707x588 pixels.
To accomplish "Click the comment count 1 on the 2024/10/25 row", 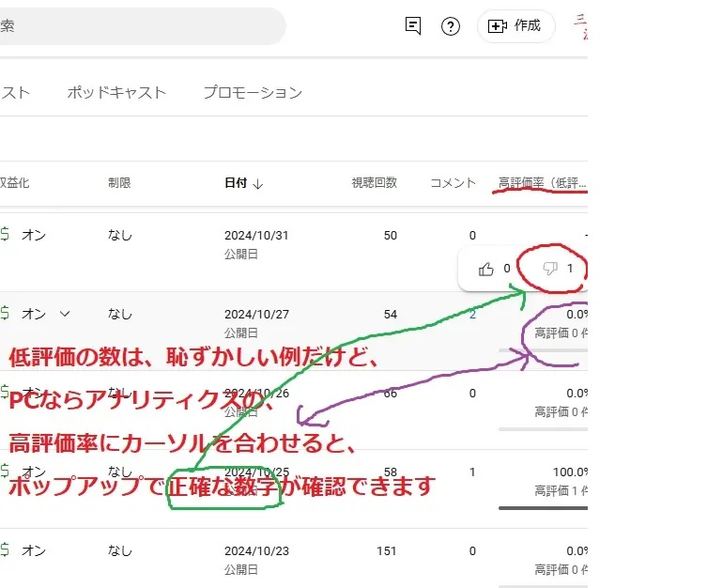I will point(472,472).
